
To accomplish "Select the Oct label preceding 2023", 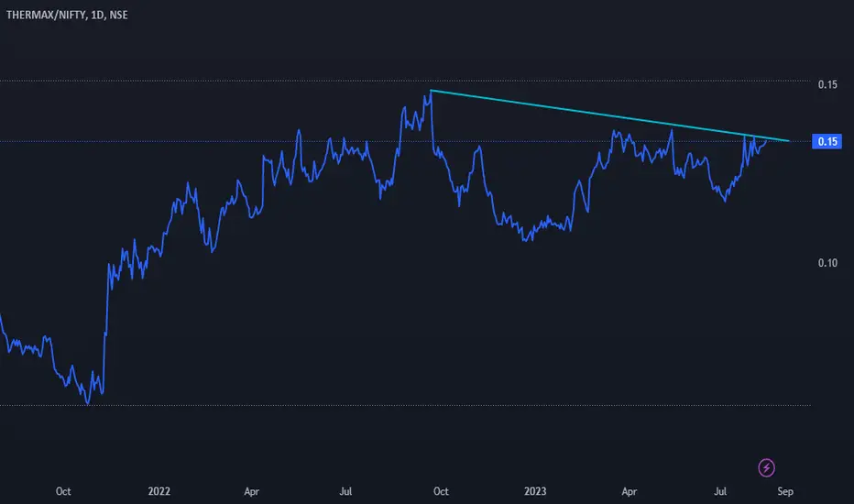I will click(x=441, y=491).
